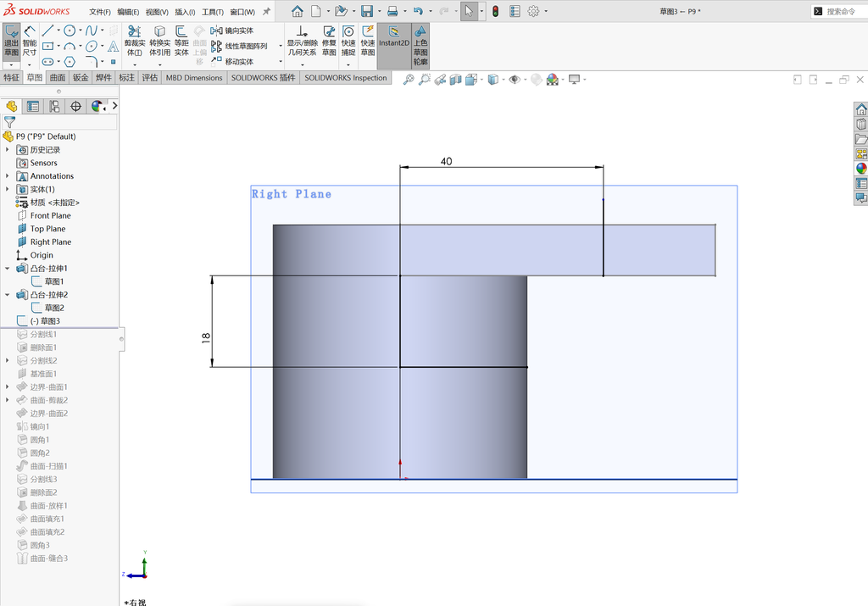Screen dimensions: 868x606
Task: Open the 工具(T) menu
Action: click(x=213, y=12)
